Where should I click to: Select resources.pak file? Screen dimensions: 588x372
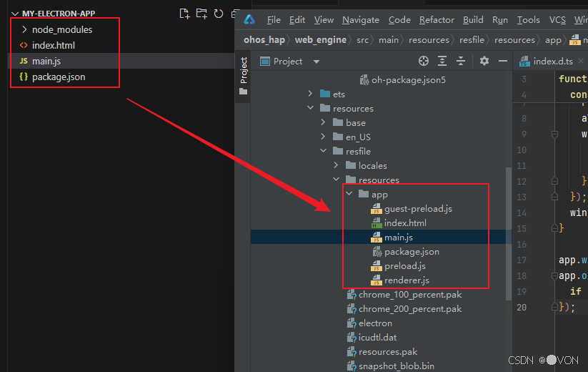(388, 352)
